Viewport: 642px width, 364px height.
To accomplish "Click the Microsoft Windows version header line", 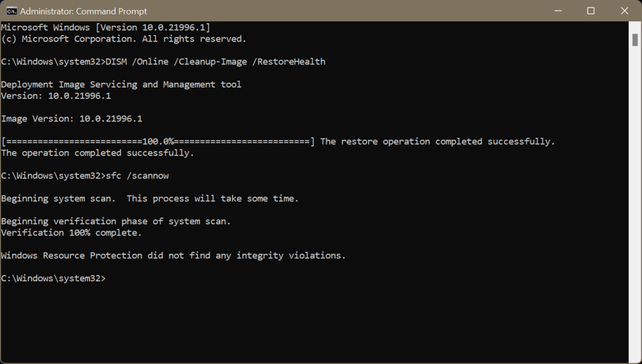I will tap(105, 28).
